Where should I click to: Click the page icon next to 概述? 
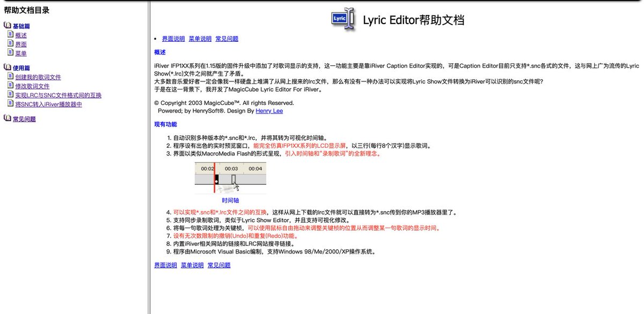click(11, 35)
